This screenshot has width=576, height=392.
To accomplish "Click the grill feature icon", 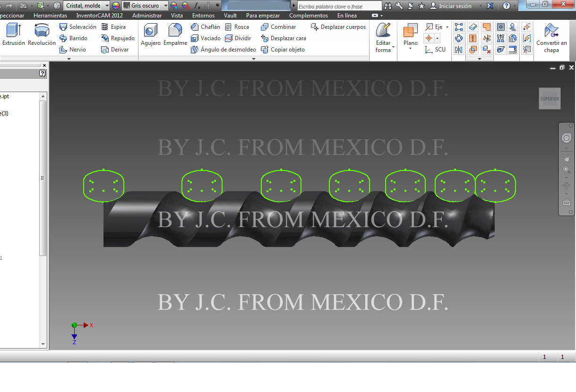I will click(501, 27).
